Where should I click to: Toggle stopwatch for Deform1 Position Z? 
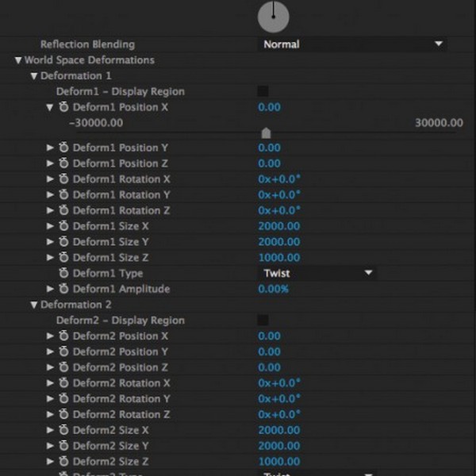(63, 163)
